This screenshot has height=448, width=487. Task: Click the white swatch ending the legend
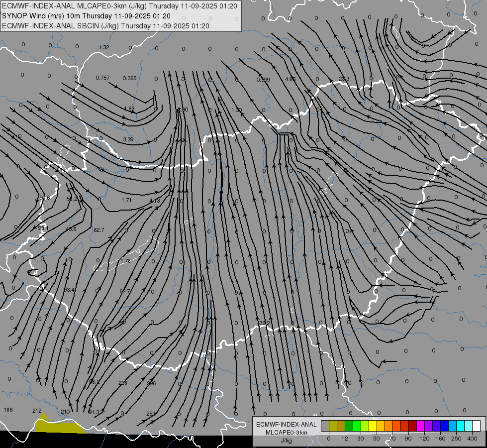pos(477,426)
